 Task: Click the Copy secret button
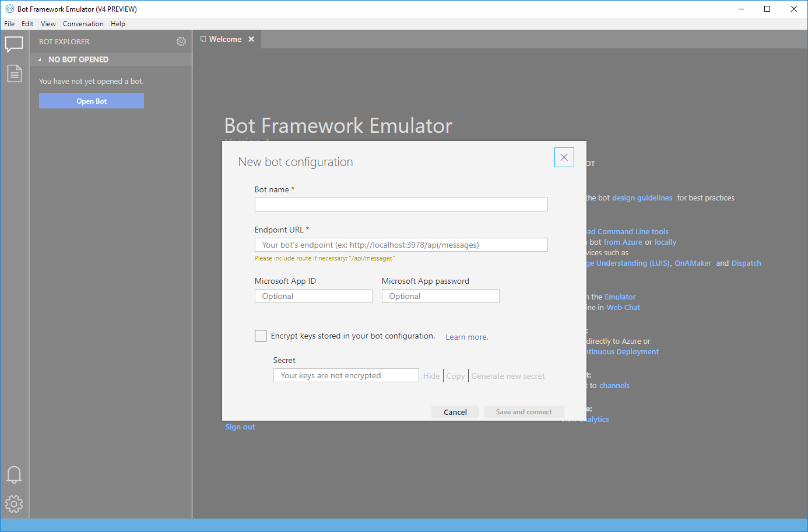pyautogui.click(x=456, y=376)
